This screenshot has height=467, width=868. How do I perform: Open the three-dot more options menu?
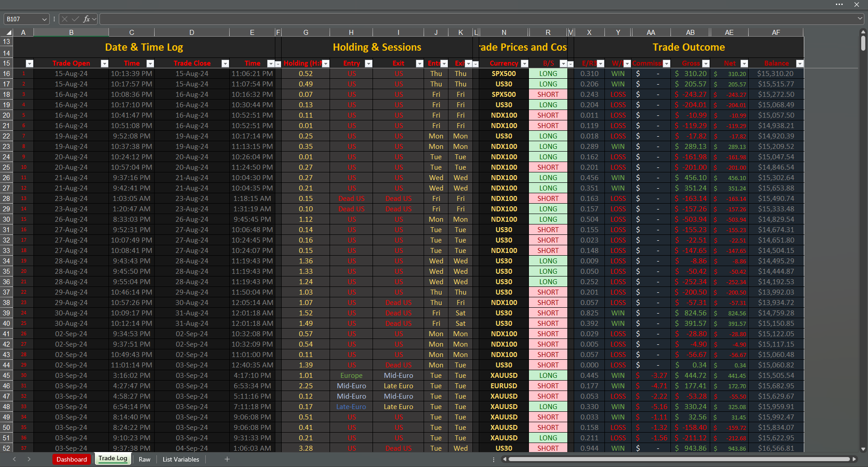point(839,5)
